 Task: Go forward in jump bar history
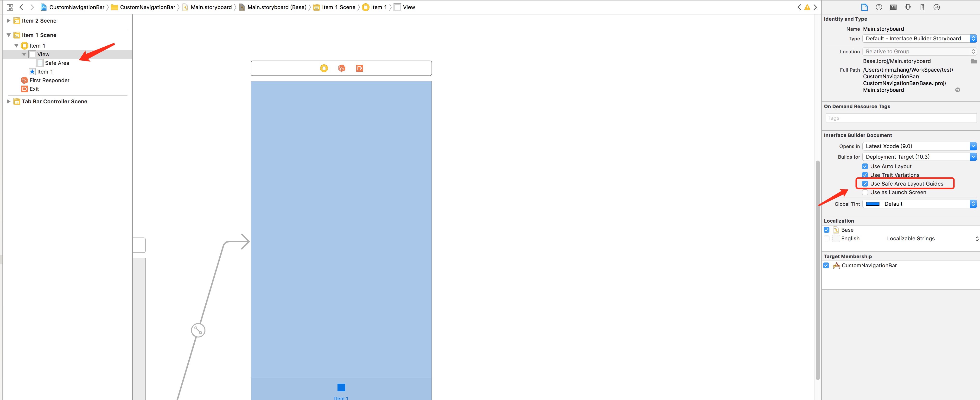pyautogui.click(x=32, y=7)
